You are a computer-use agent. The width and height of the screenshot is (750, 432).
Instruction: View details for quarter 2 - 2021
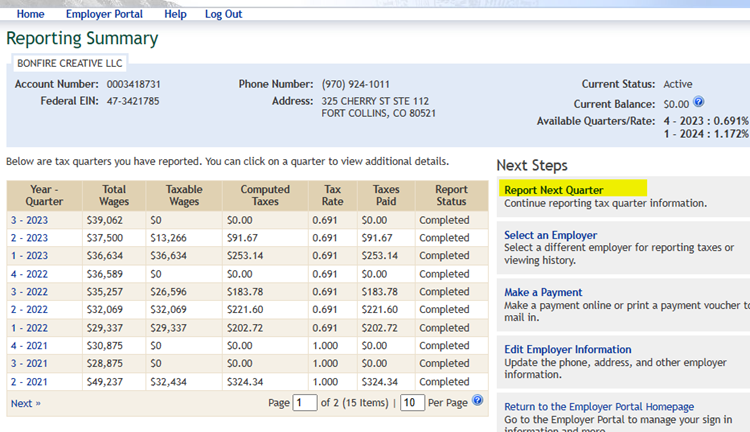click(29, 382)
